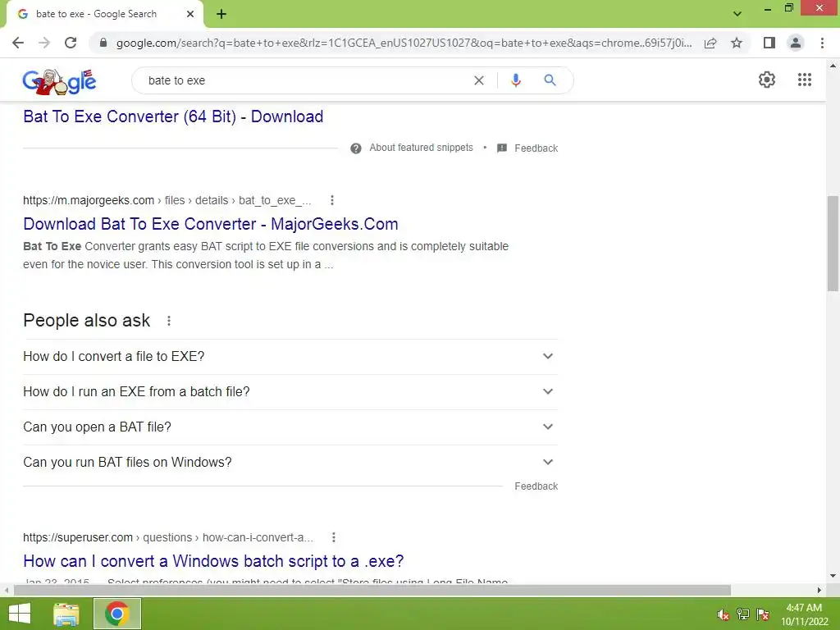
Task: Open majorgeeks result options menu
Action: pos(332,200)
